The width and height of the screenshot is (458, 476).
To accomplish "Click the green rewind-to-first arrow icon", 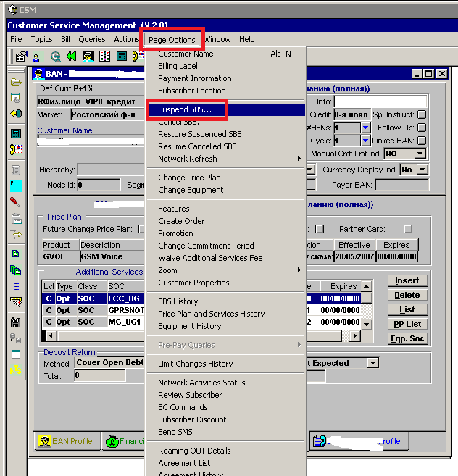I will 71,57.
